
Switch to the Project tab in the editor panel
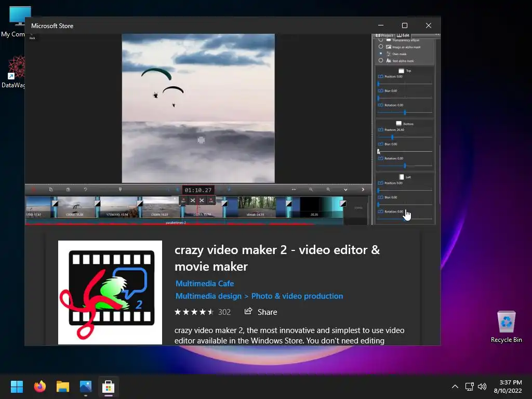(384, 35)
